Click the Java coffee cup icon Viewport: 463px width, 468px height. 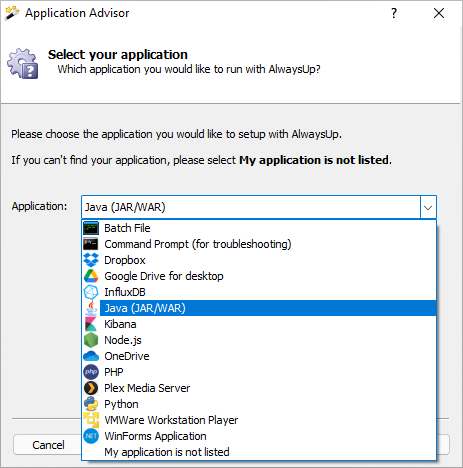click(91, 308)
